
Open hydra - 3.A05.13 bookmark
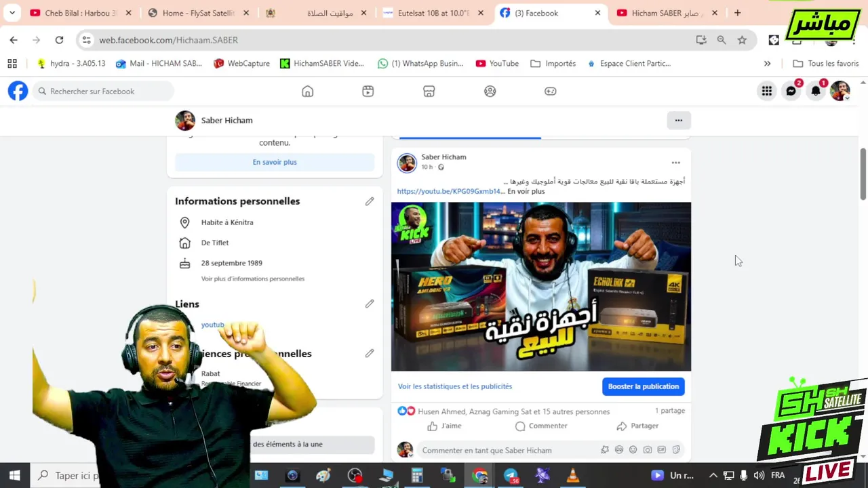[72, 63]
